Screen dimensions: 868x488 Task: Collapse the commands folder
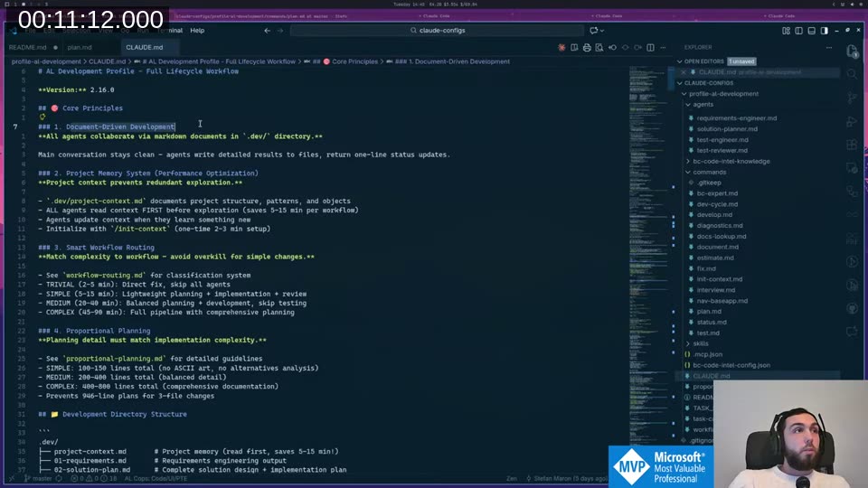coord(709,172)
